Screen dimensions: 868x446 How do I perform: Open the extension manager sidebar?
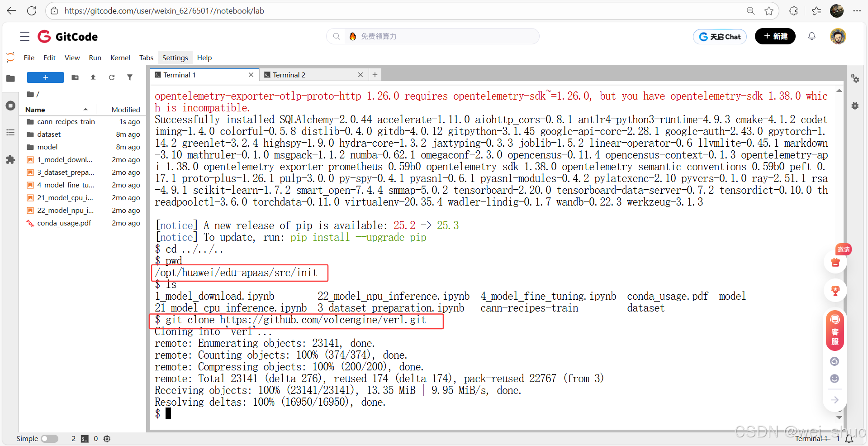pyautogui.click(x=10, y=159)
